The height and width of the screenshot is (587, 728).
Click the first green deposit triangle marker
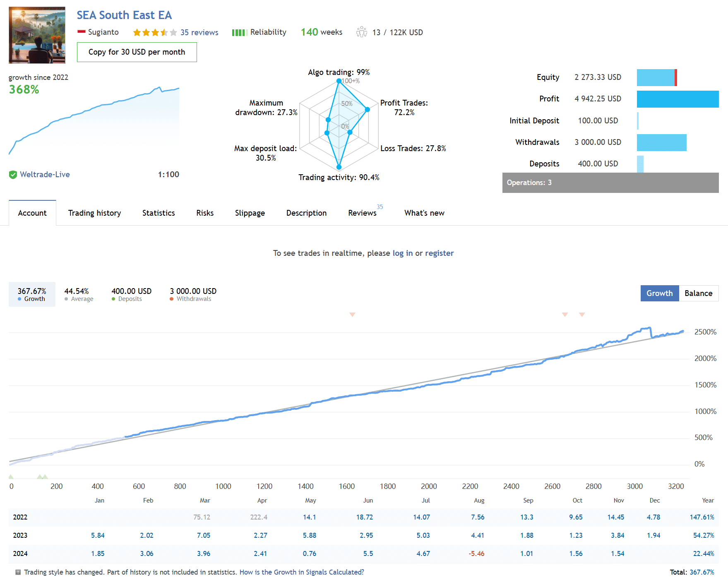(x=11, y=477)
